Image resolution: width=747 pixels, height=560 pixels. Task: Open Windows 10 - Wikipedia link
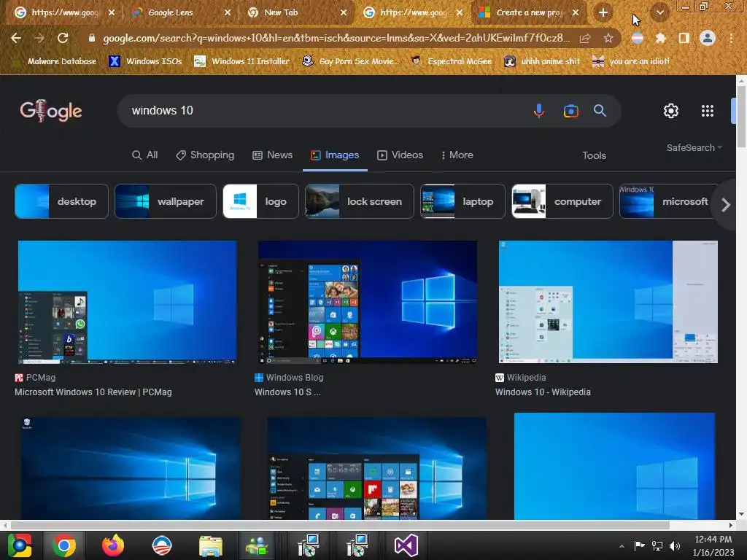tap(543, 392)
